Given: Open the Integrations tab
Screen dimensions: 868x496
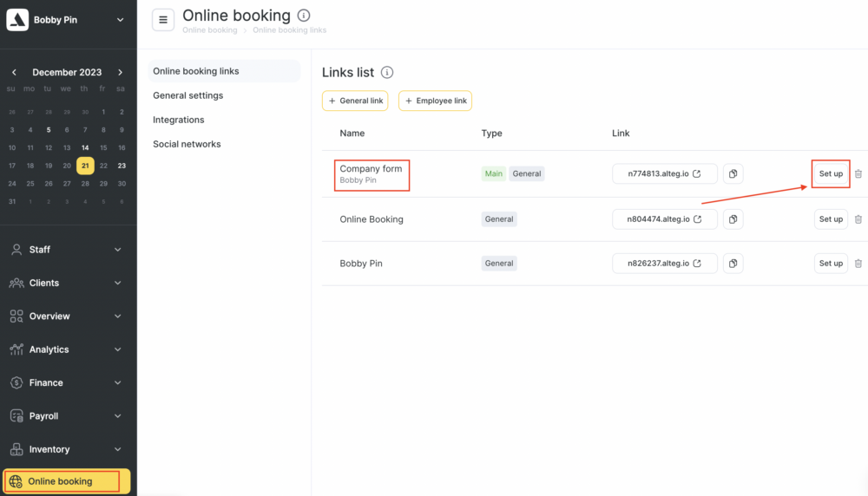Looking at the screenshot, I should point(179,120).
